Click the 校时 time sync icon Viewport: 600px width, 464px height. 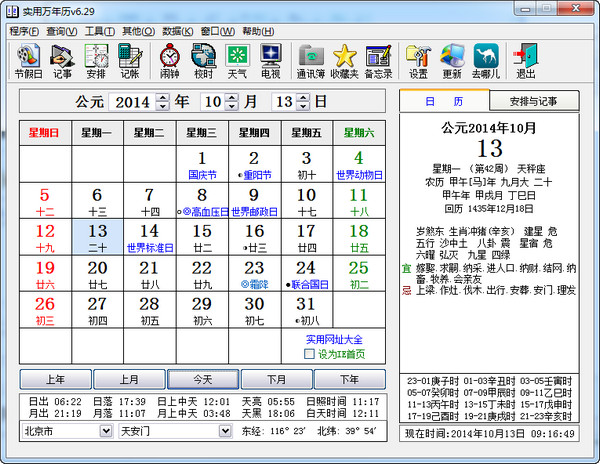tap(203, 60)
